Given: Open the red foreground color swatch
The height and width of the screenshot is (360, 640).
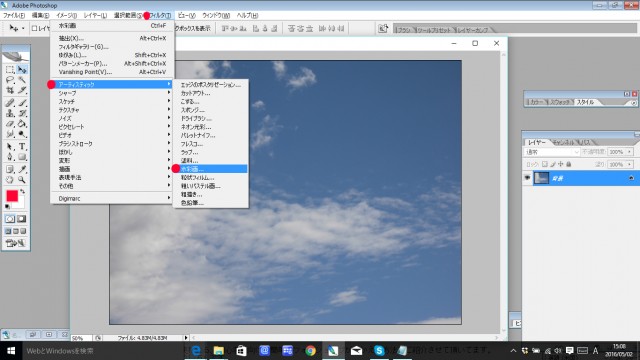Looking at the screenshot, I should (x=12, y=196).
